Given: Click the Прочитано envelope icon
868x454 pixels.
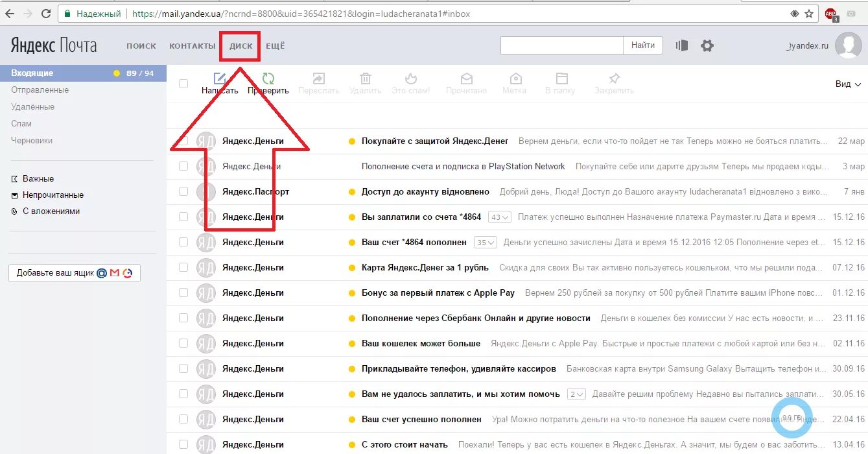Looking at the screenshot, I should pyautogui.click(x=466, y=78).
